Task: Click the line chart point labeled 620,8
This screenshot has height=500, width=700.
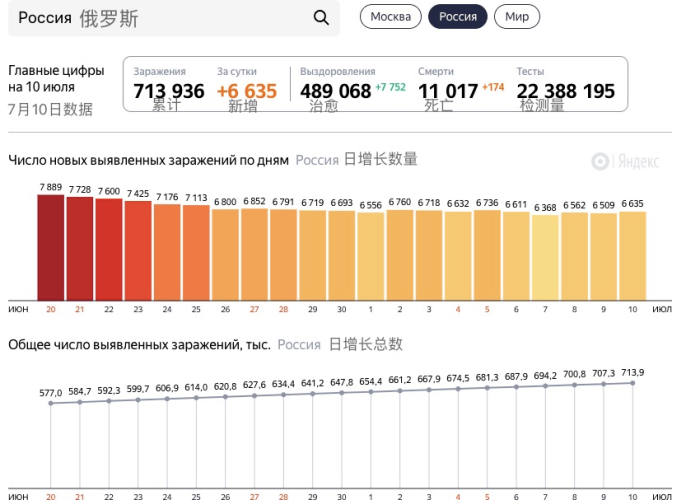Action: click(x=225, y=397)
